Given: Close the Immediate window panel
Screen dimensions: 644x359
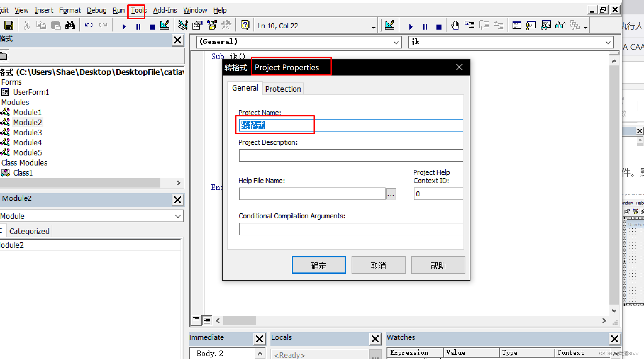Looking at the screenshot, I should [x=259, y=339].
